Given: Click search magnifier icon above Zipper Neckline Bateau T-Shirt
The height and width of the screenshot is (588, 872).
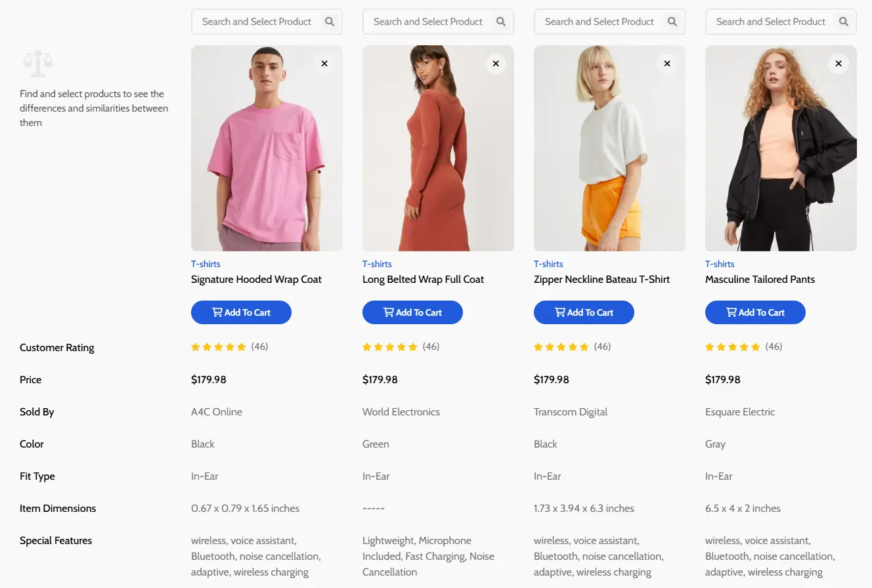Looking at the screenshot, I should (672, 22).
